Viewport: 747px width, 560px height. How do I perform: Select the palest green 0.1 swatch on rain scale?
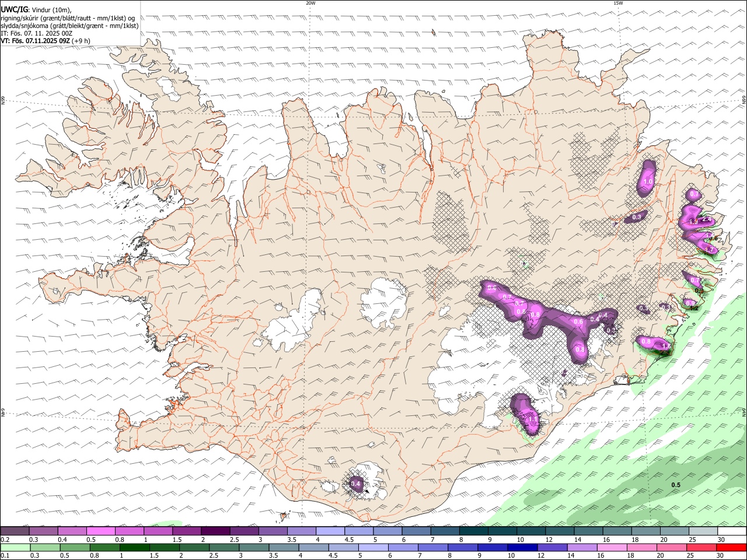(x=15, y=548)
